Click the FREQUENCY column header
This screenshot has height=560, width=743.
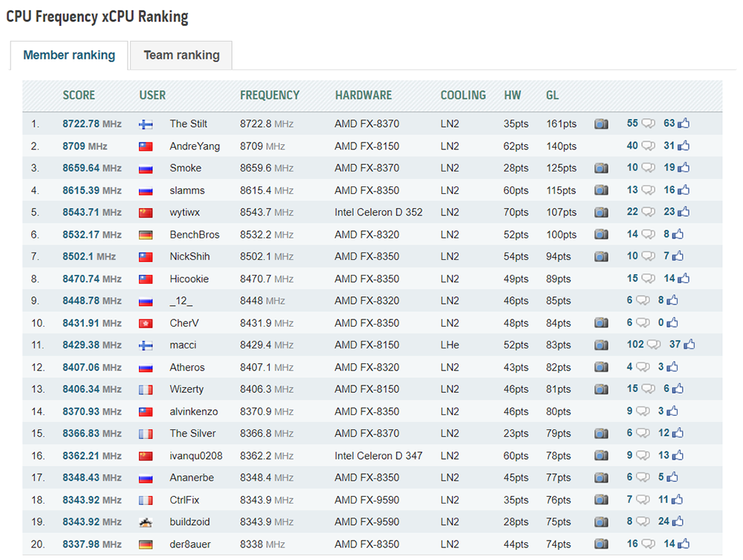270,95
